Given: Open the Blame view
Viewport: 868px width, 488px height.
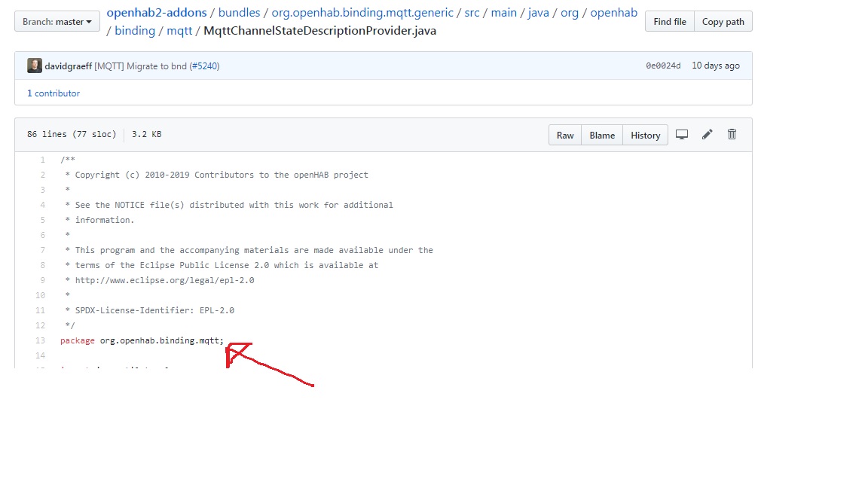Looking at the screenshot, I should [x=602, y=135].
